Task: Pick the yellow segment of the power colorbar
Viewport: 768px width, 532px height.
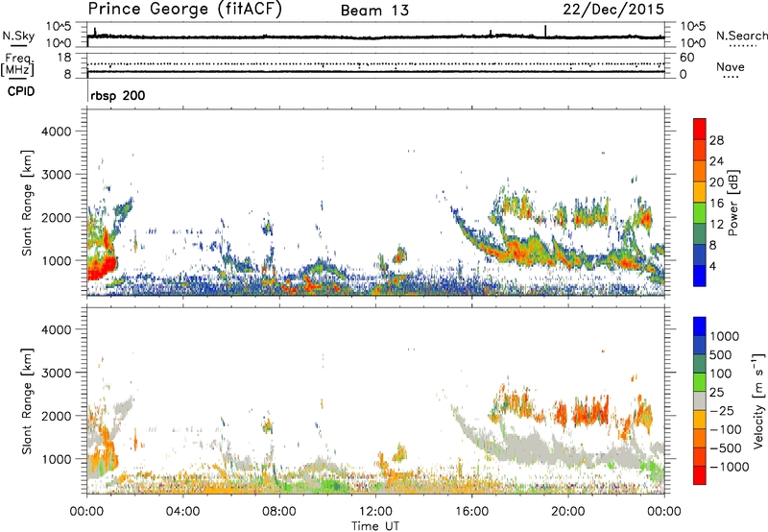Action: [700, 192]
